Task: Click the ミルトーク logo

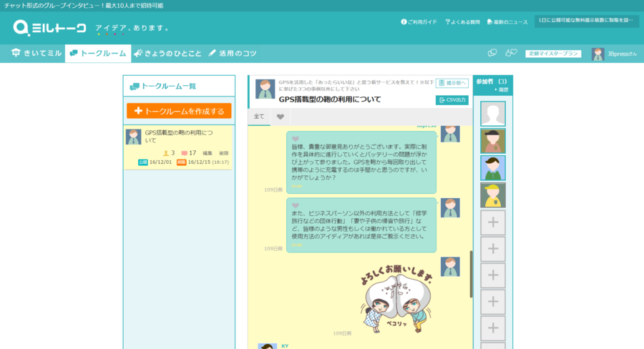Action: 50,28
